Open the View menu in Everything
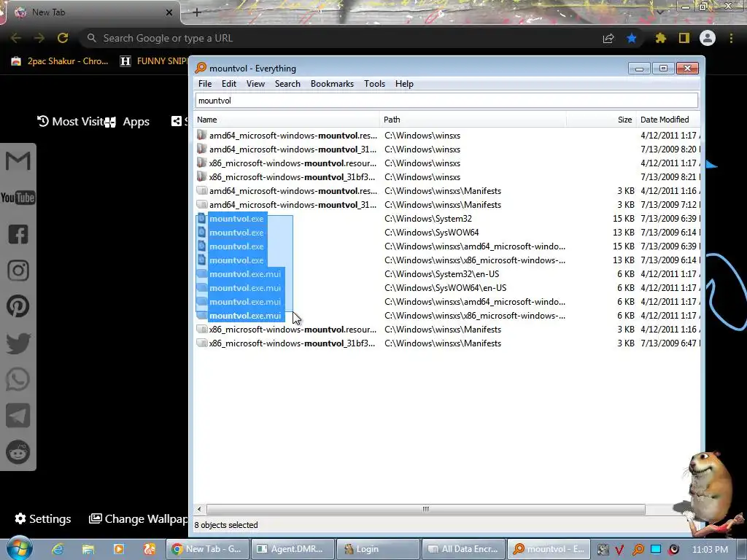Screen dimensions: 747x560 pyautogui.click(x=255, y=84)
